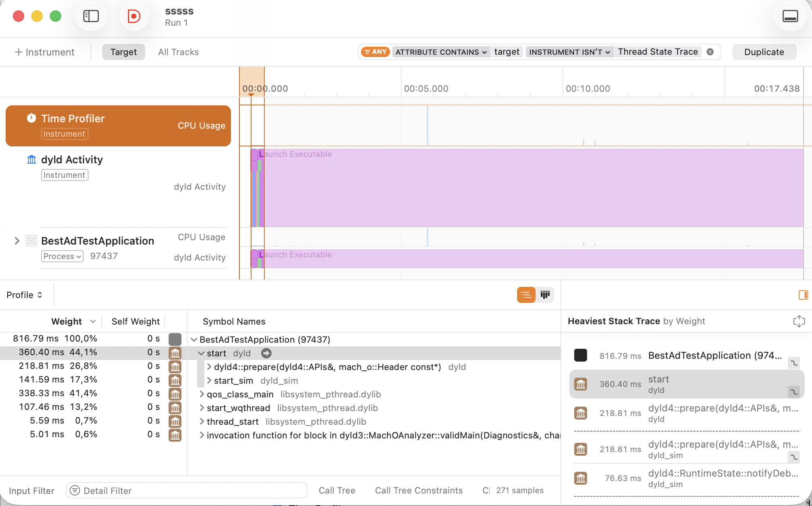
Task: Add a new instrument with + Instrument
Action: [44, 52]
